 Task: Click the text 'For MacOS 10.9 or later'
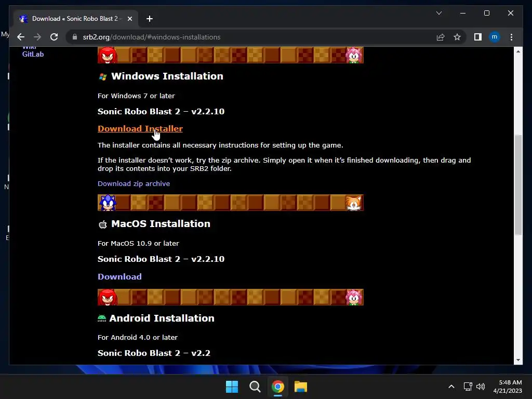pyautogui.click(x=138, y=243)
